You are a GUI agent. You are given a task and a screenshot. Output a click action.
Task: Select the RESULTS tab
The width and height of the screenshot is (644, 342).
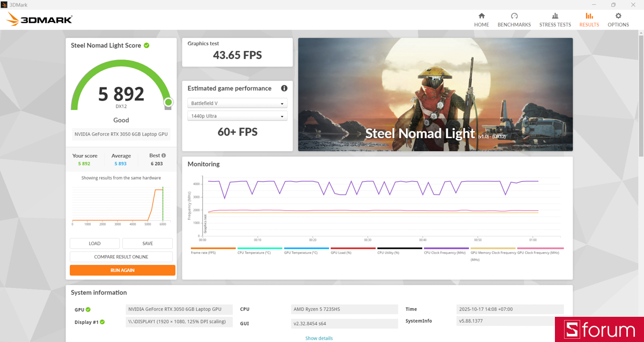coord(589,20)
